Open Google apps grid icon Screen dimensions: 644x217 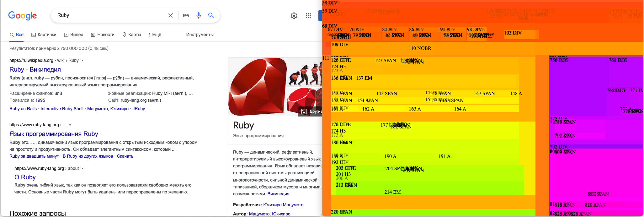tap(308, 16)
